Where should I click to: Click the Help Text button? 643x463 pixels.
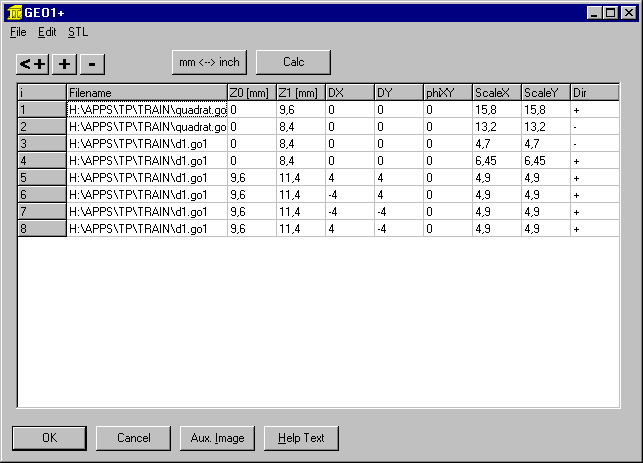point(301,438)
